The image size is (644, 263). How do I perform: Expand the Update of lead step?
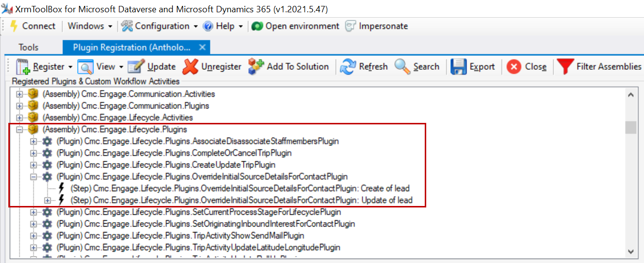47,200
